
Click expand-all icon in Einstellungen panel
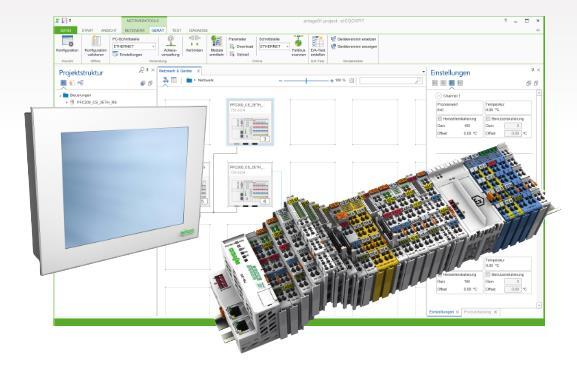[x=528, y=84]
